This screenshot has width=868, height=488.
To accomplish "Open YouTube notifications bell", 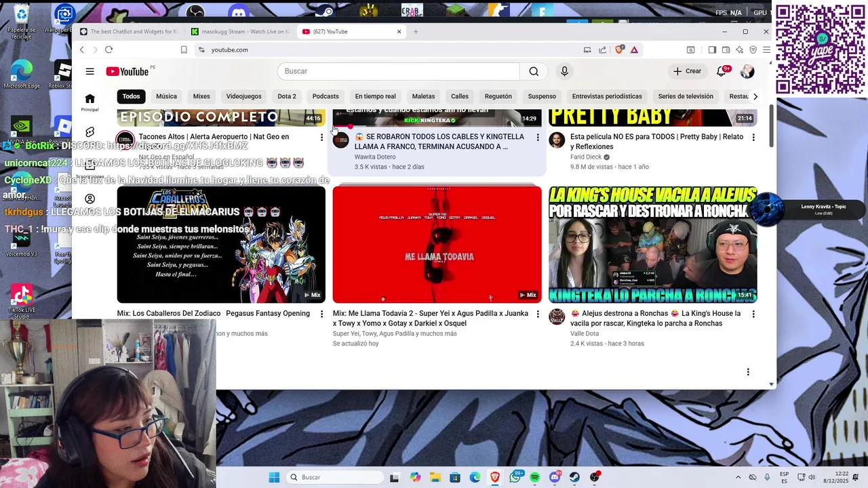I will [x=722, y=71].
